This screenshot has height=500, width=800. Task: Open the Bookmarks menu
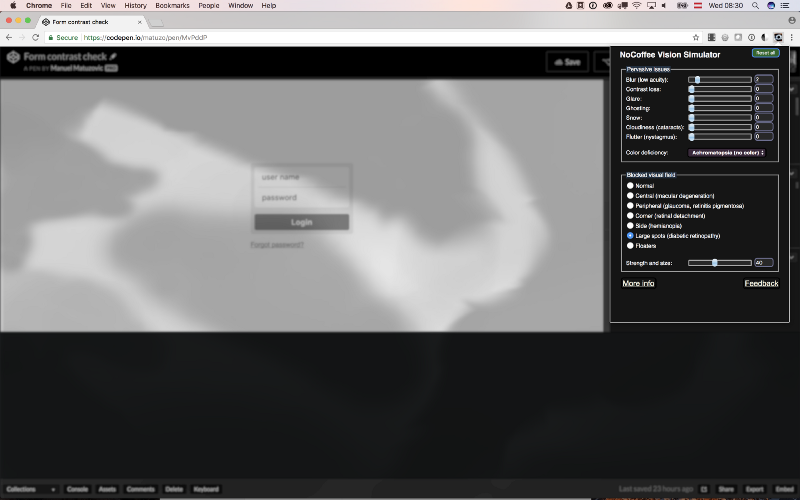tap(172, 5)
